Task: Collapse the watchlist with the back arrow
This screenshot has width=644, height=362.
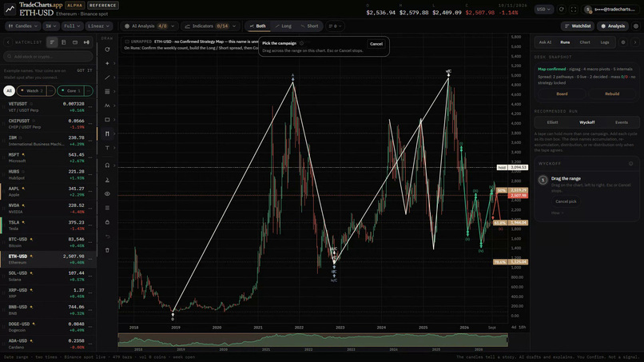Action: pos(8,42)
